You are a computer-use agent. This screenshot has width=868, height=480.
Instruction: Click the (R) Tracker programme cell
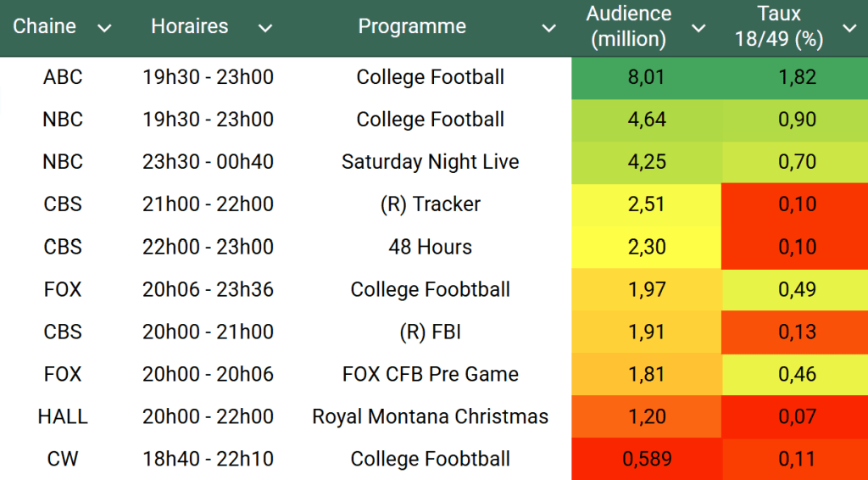point(430,204)
